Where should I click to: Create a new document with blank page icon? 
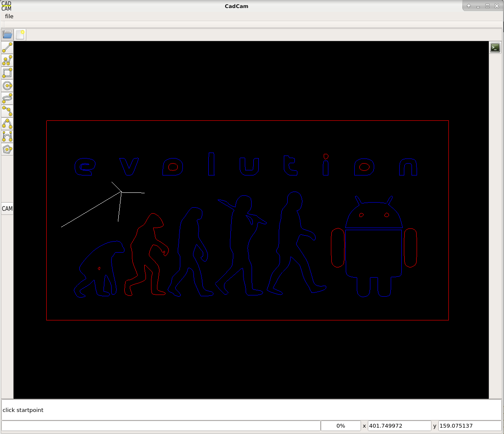point(20,34)
